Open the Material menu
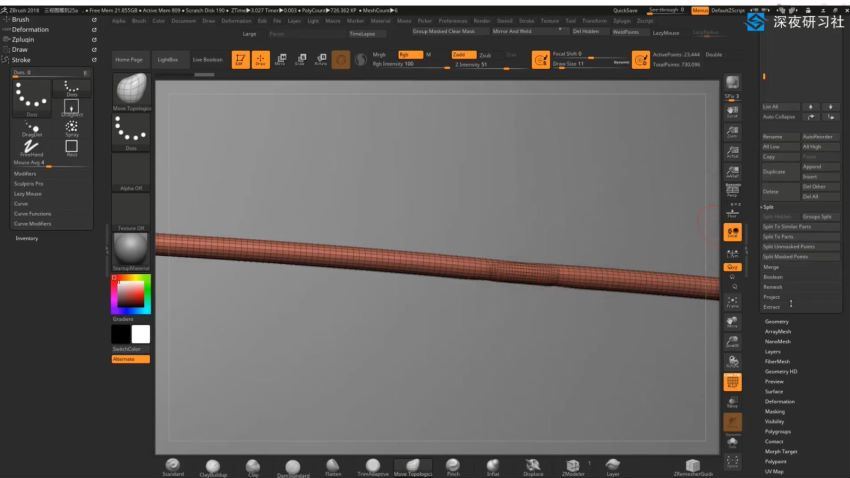This screenshot has width=850, height=478. pyautogui.click(x=380, y=21)
